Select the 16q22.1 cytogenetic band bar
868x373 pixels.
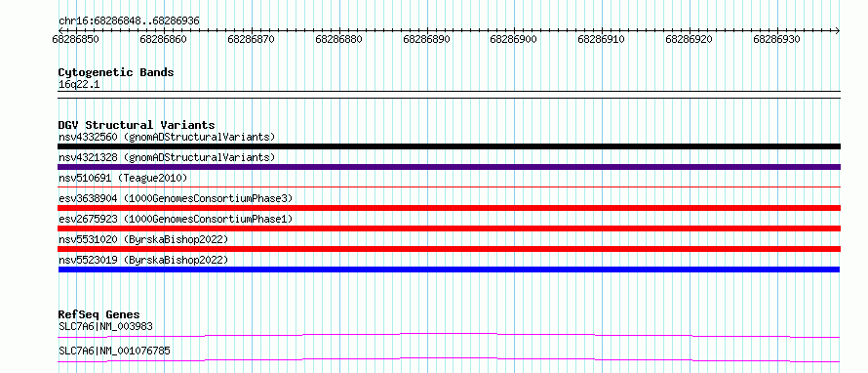(x=449, y=95)
